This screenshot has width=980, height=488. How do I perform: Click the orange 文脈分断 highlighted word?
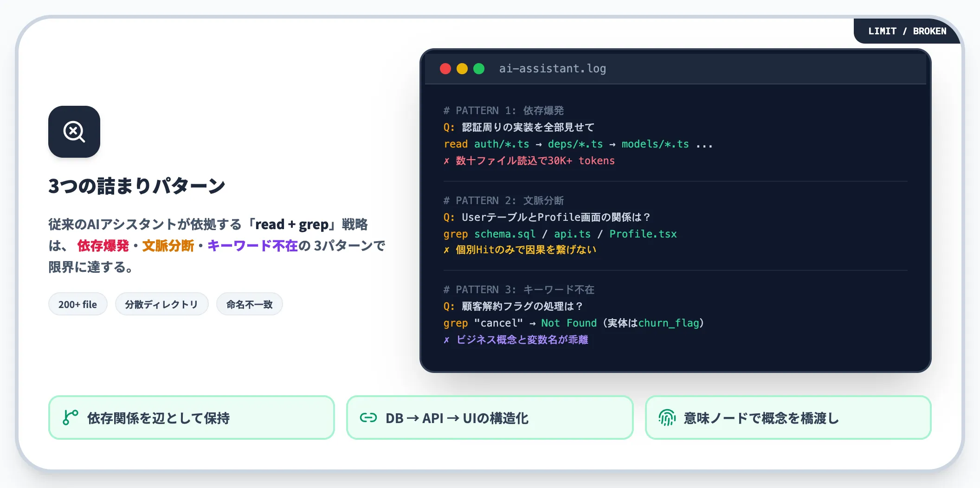168,246
